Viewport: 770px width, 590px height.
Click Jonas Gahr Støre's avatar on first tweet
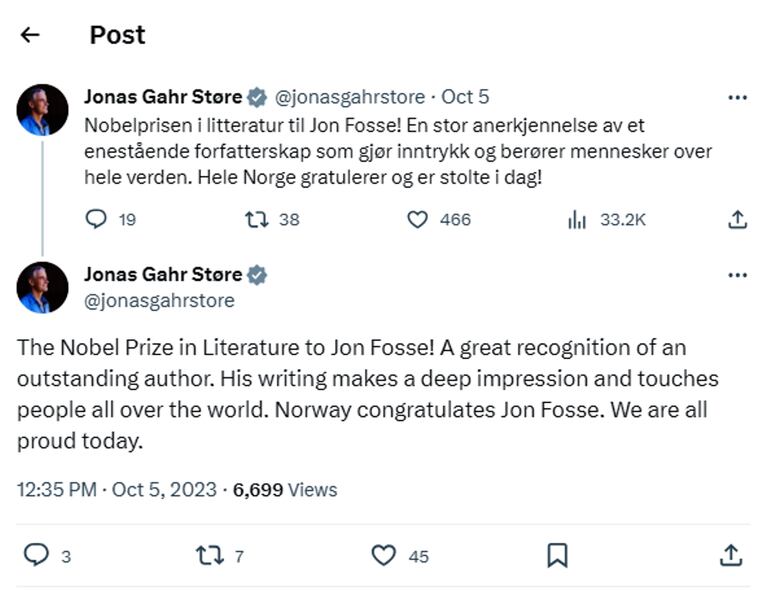tap(43, 110)
